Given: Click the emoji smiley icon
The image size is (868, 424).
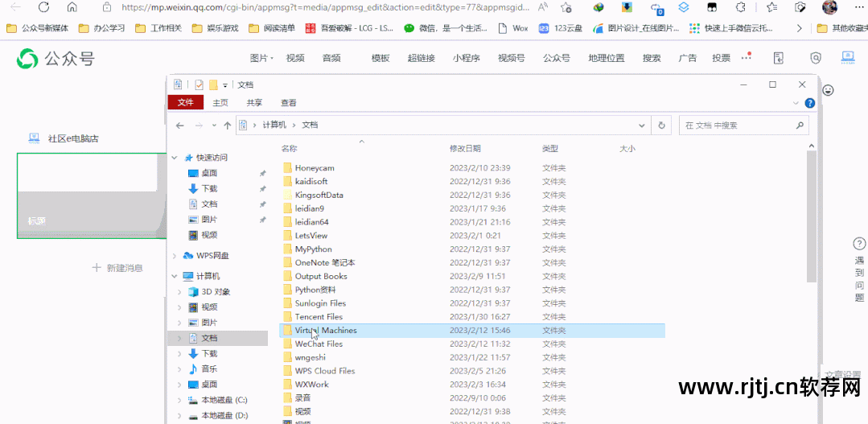Looking at the screenshot, I should (x=828, y=90).
